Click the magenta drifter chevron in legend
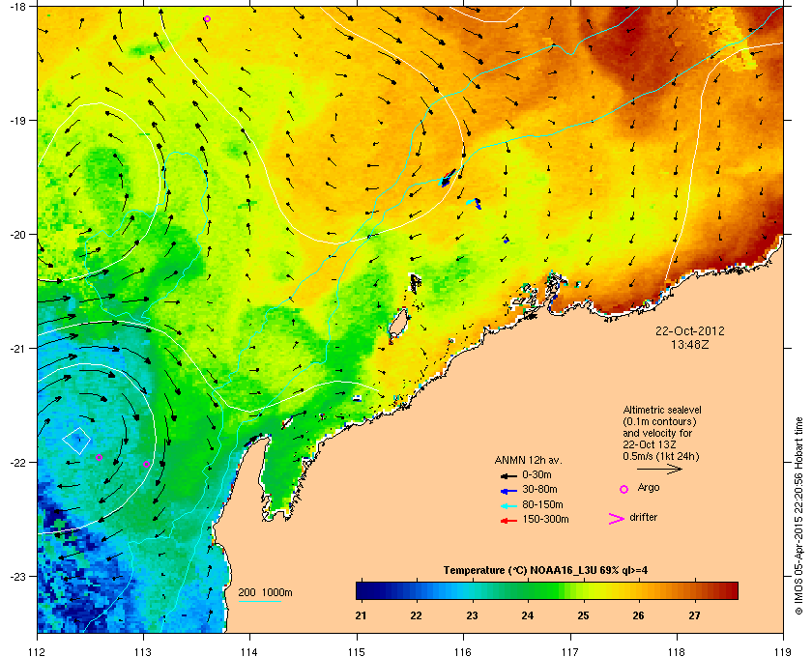This screenshot has height=657, width=812. point(617,519)
